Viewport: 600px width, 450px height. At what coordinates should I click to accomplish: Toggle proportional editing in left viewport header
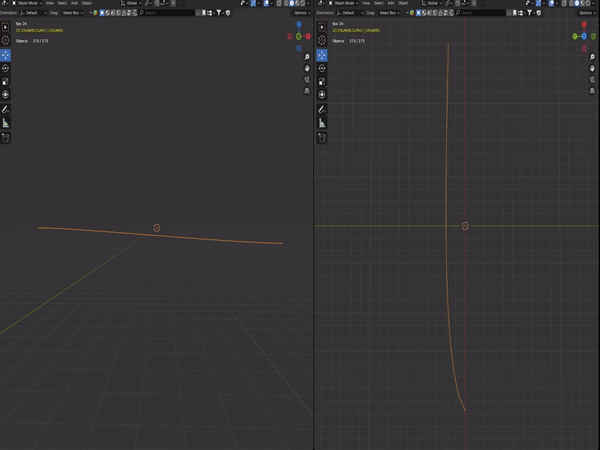[x=173, y=3]
